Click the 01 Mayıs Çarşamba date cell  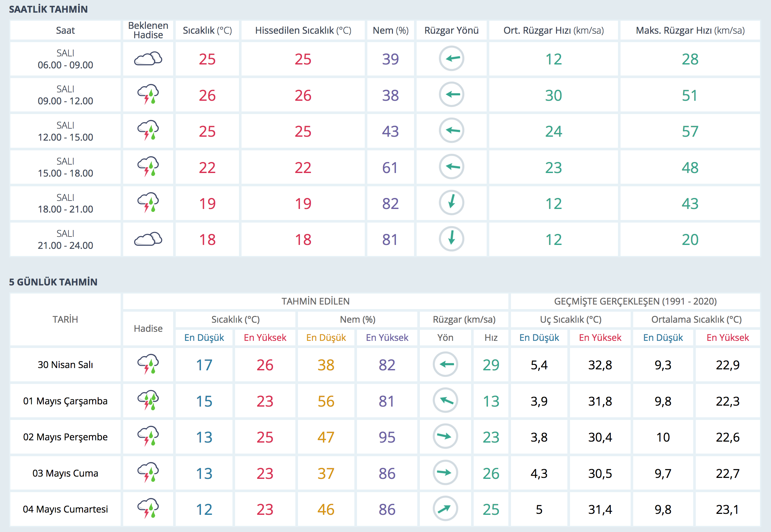point(65,401)
